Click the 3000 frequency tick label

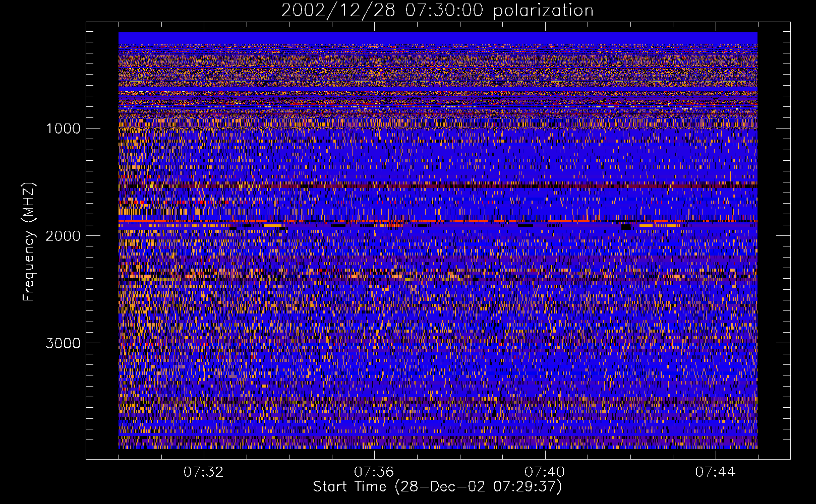(x=63, y=343)
